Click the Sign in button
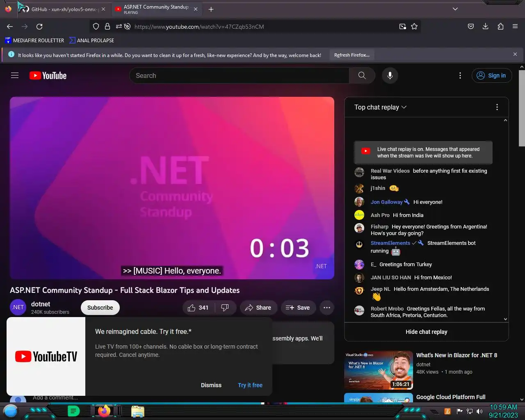 pos(492,75)
